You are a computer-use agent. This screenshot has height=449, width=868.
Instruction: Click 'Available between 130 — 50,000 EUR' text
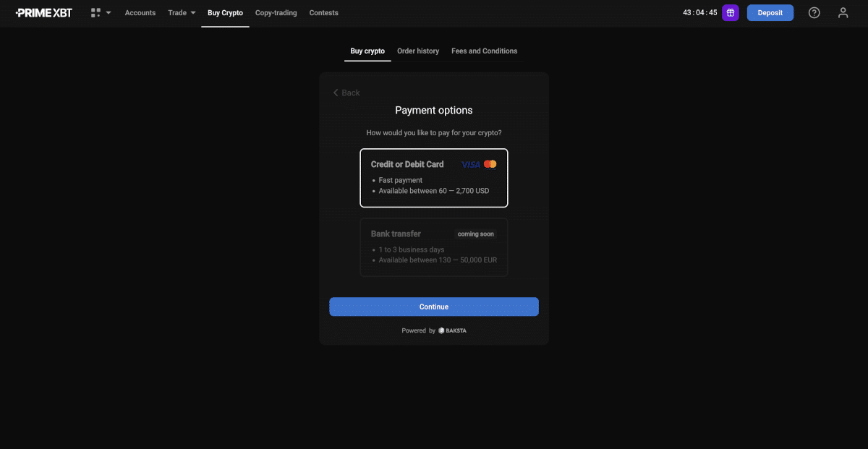[438, 260]
